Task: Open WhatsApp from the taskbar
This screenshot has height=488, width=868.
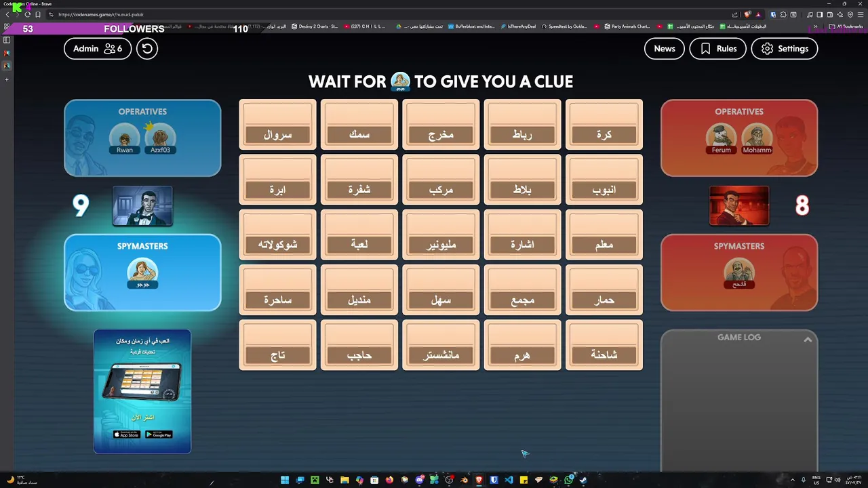Action: pyautogui.click(x=568, y=480)
